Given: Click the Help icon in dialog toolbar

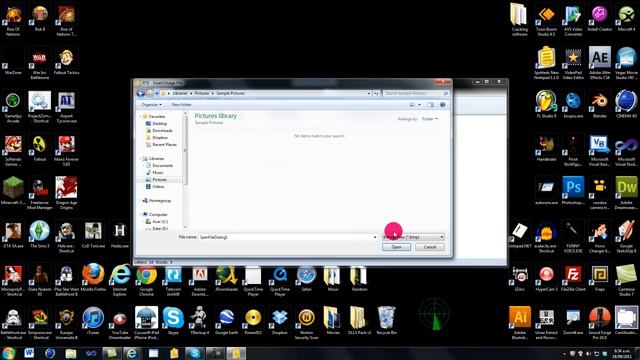Looking at the screenshot, I should click(x=442, y=105).
